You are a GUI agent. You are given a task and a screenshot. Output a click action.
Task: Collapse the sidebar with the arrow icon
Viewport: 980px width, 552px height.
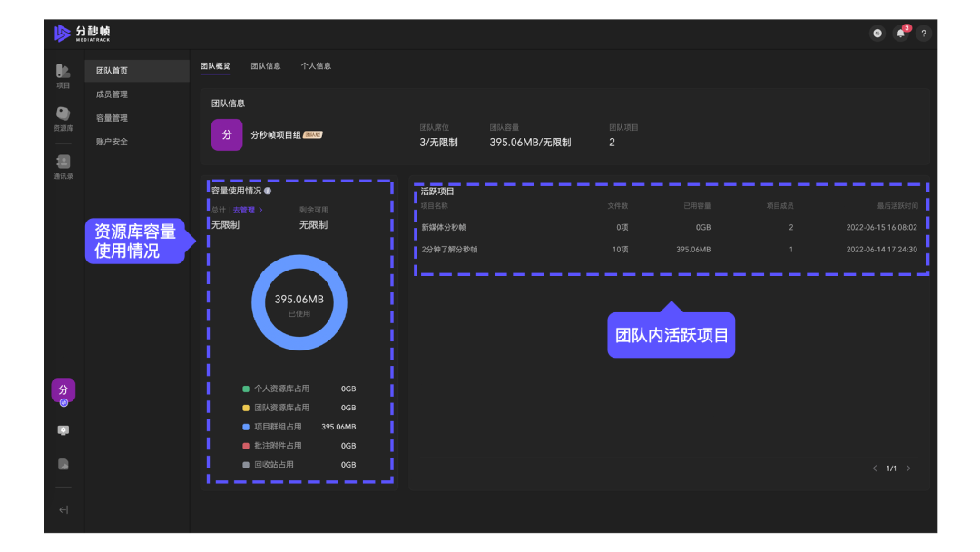click(x=64, y=510)
